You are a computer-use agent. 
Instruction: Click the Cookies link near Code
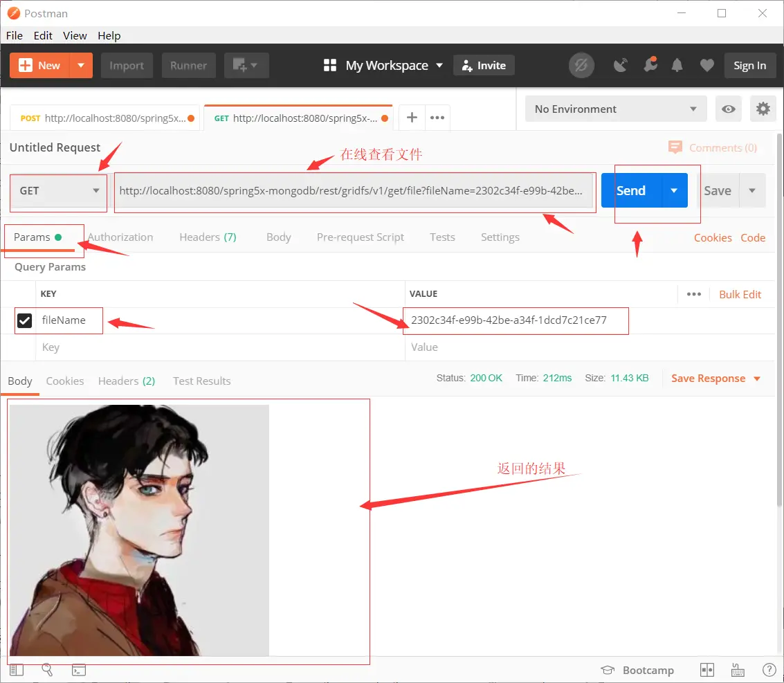[x=713, y=237]
